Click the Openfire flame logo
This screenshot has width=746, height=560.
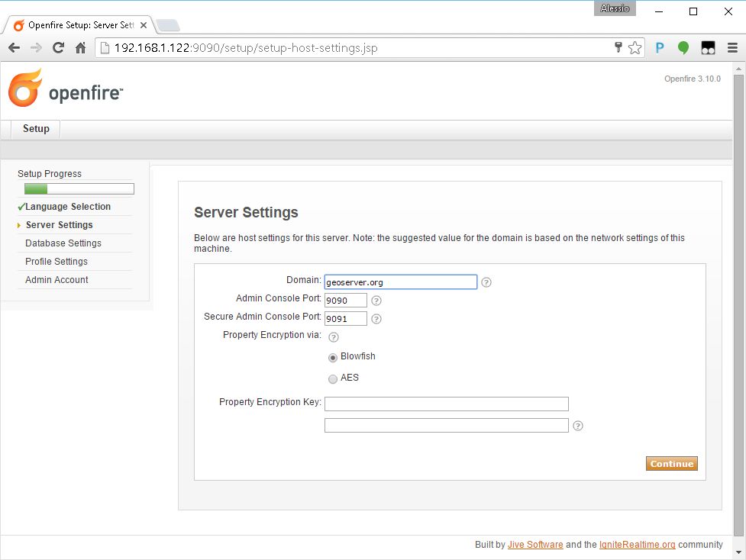(25, 88)
